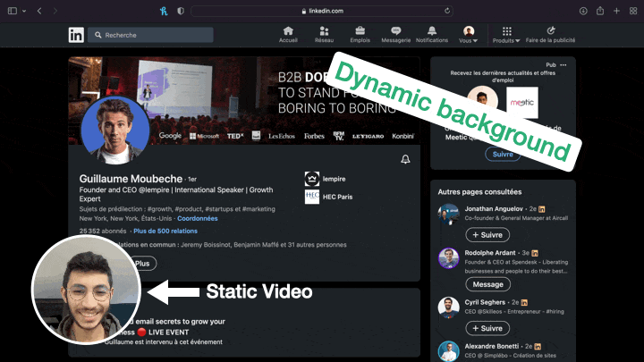Open the Emplois jobs tab

tap(360, 35)
